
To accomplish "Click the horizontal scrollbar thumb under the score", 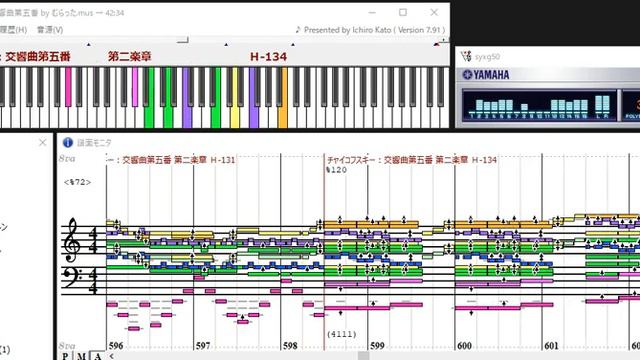I will (364, 356).
